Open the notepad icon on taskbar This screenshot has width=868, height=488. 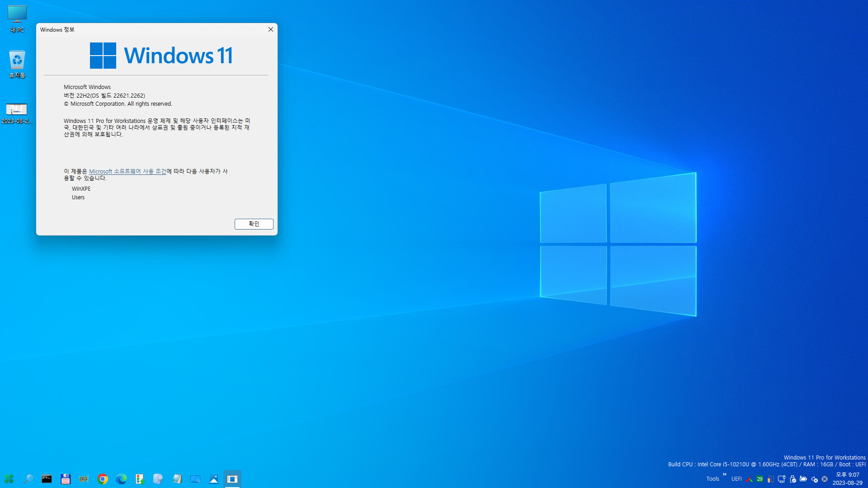click(x=177, y=479)
